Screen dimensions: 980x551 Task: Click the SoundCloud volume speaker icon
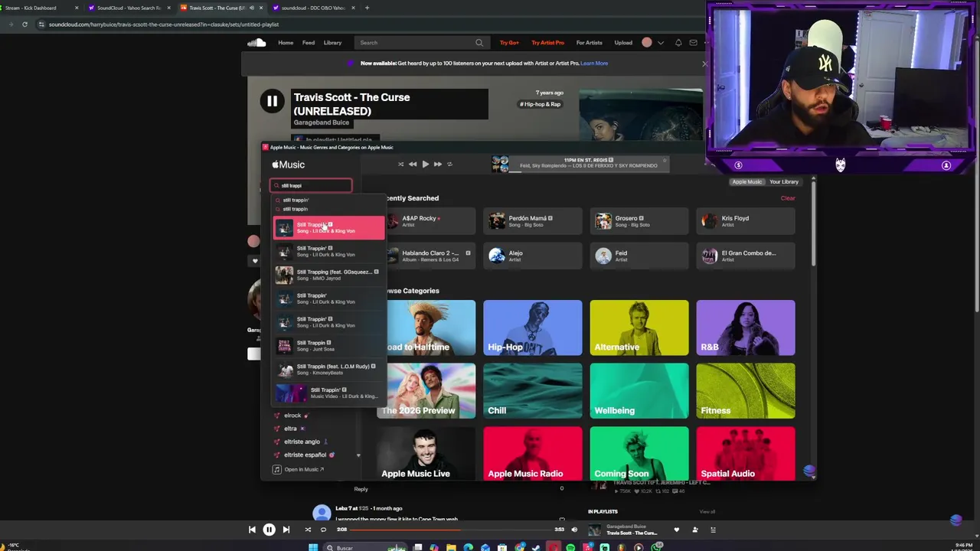pos(574,530)
